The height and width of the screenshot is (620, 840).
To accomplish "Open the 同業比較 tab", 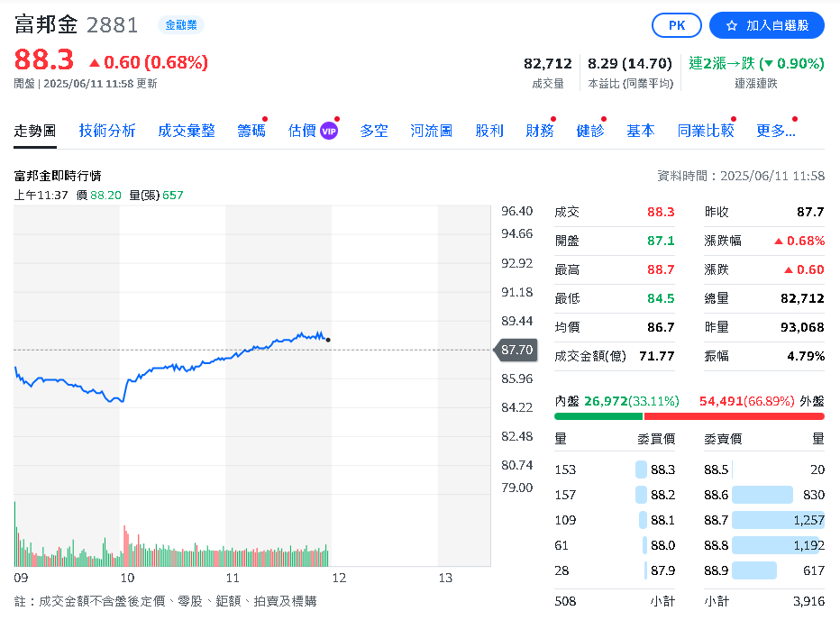I will coord(706,131).
